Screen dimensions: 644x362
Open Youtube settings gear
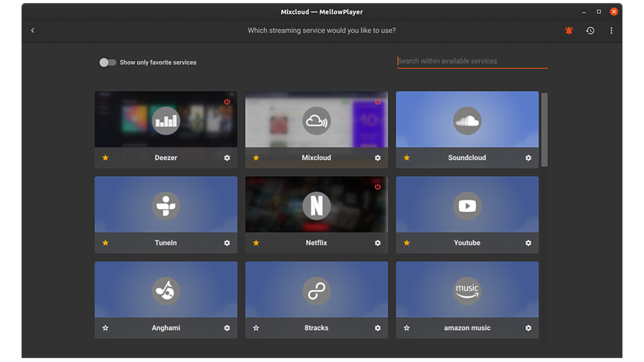(528, 243)
